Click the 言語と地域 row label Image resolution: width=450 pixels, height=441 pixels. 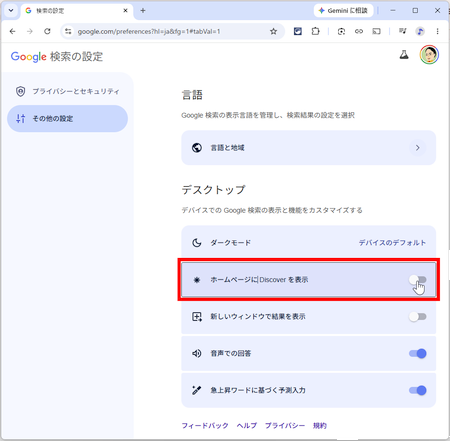click(x=227, y=148)
